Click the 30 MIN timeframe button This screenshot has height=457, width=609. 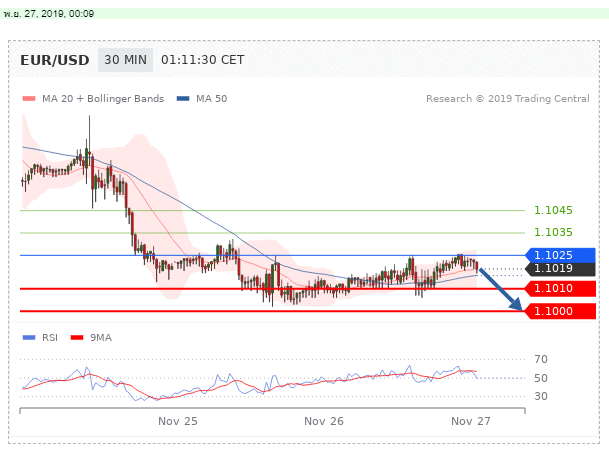coord(125,60)
